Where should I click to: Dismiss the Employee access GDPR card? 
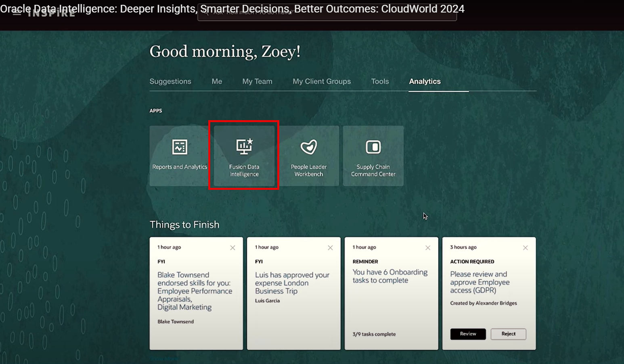pyautogui.click(x=526, y=248)
